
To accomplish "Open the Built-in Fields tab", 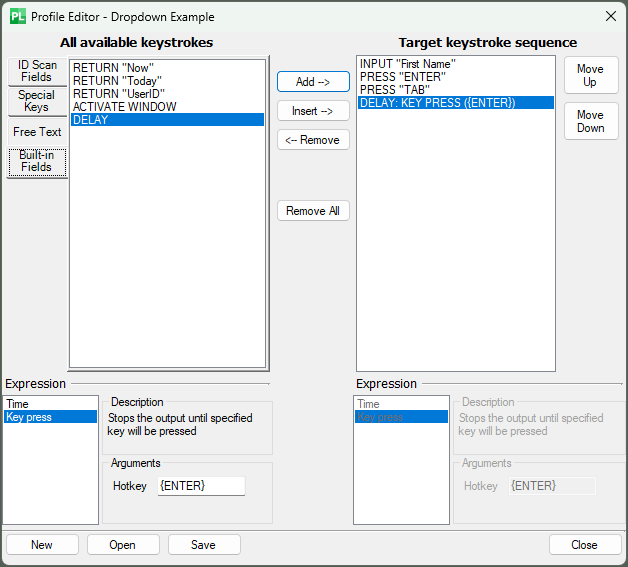I will pyautogui.click(x=37, y=161).
